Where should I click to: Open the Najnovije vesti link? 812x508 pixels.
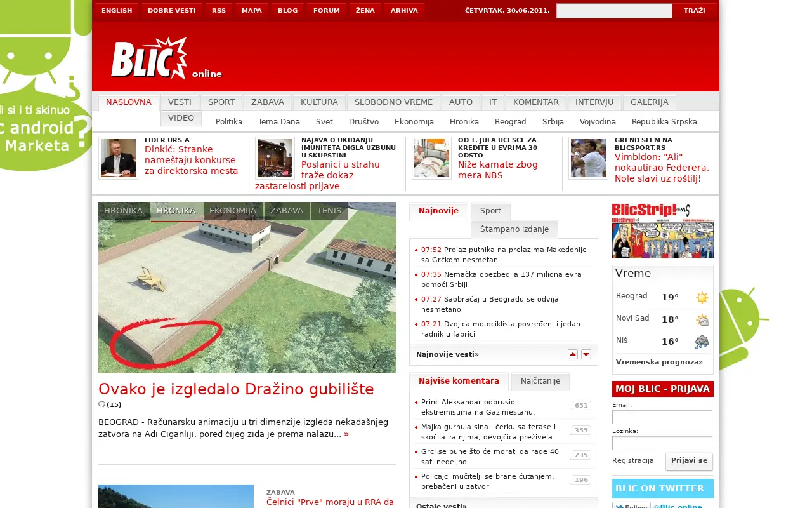[447, 354]
